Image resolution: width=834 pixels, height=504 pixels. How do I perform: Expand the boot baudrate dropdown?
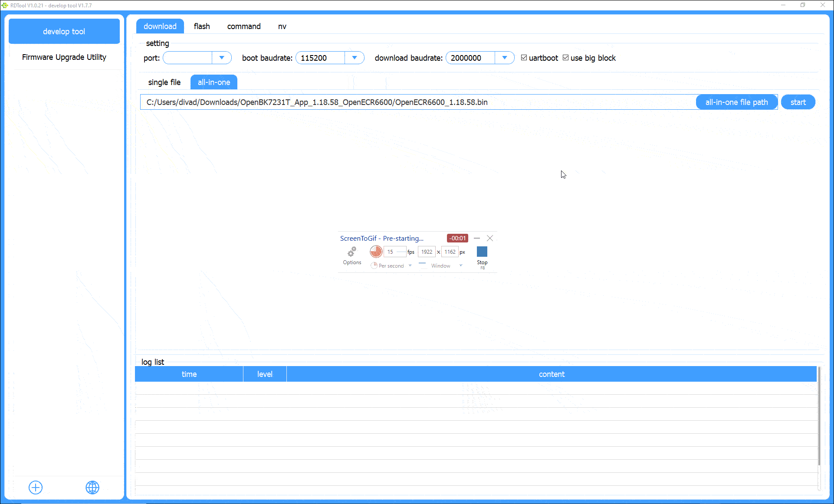[x=355, y=58]
